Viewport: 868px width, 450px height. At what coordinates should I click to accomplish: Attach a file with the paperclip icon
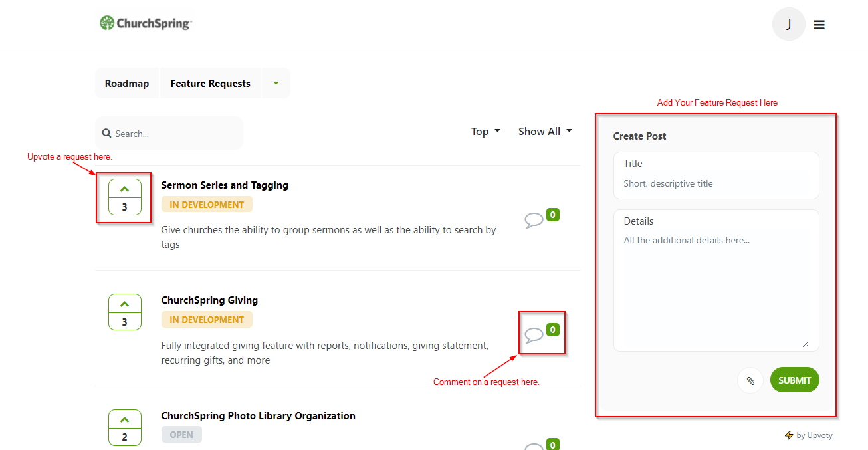[750, 380]
